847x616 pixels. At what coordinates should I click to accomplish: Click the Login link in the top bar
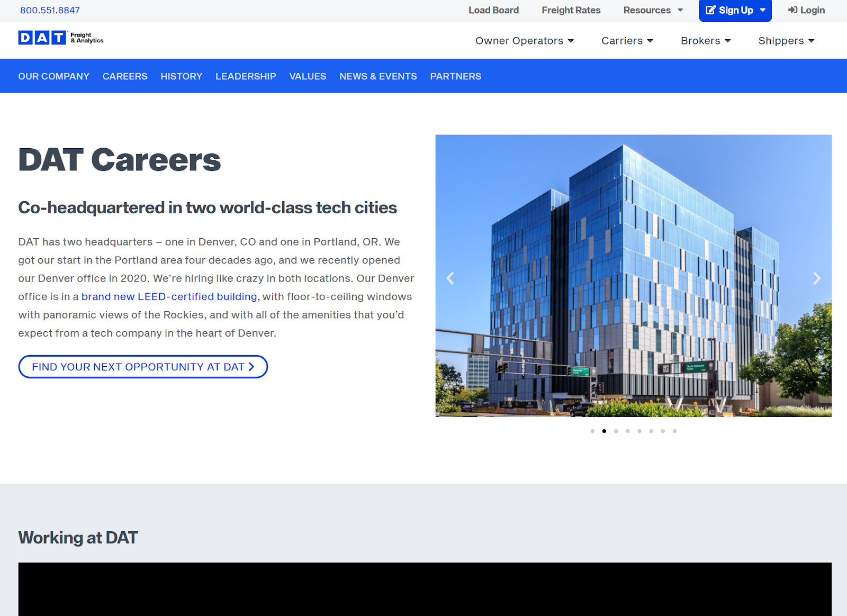[x=806, y=10]
